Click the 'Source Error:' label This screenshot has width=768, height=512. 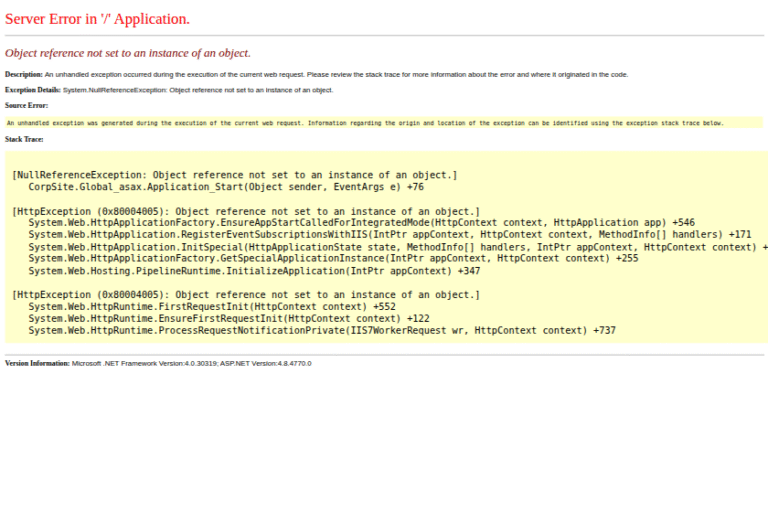[26, 105]
